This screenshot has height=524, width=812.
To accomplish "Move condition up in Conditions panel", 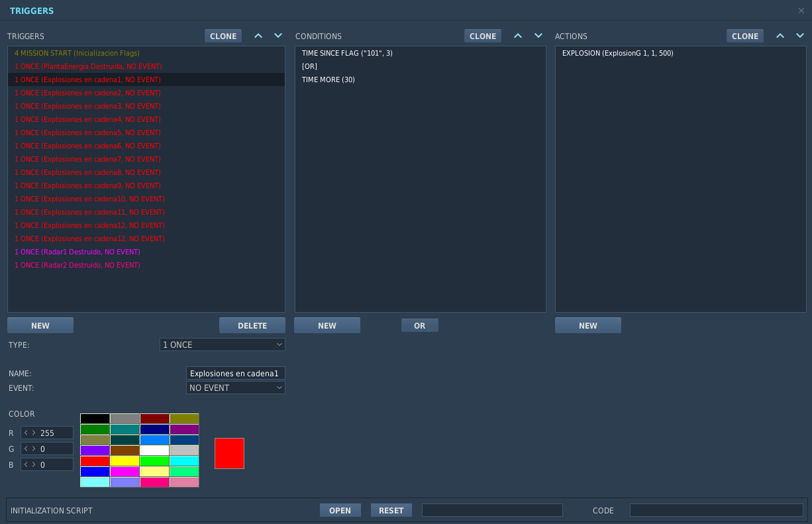I will point(518,36).
